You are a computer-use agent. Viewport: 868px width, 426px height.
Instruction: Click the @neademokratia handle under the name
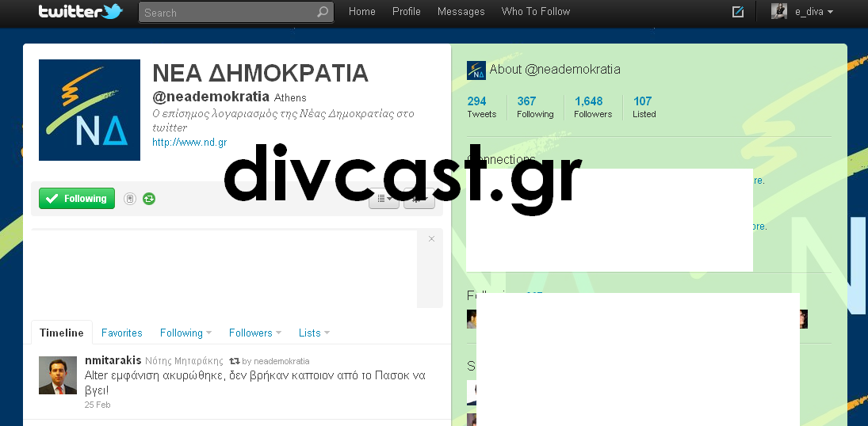coord(211,97)
